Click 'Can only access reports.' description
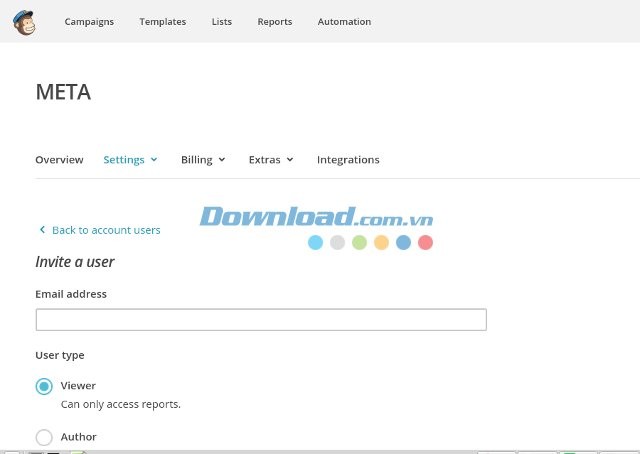The height and width of the screenshot is (454, 640). pos(121,404)
